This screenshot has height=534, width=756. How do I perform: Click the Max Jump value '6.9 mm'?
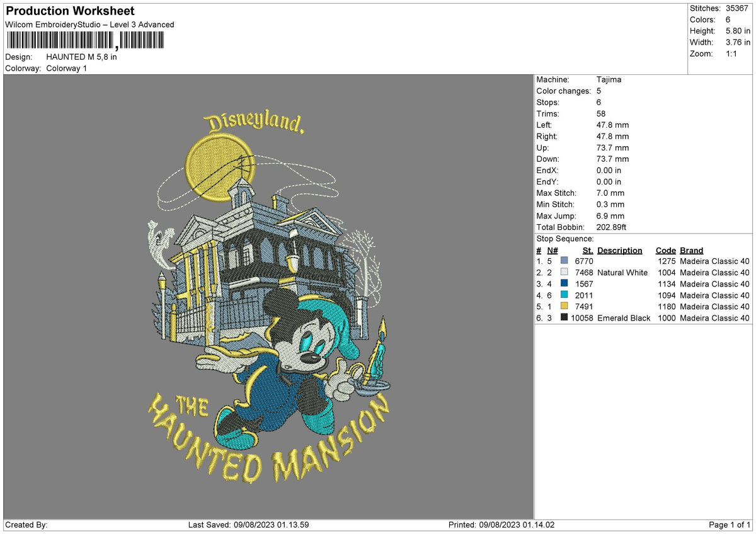(610, 216)
